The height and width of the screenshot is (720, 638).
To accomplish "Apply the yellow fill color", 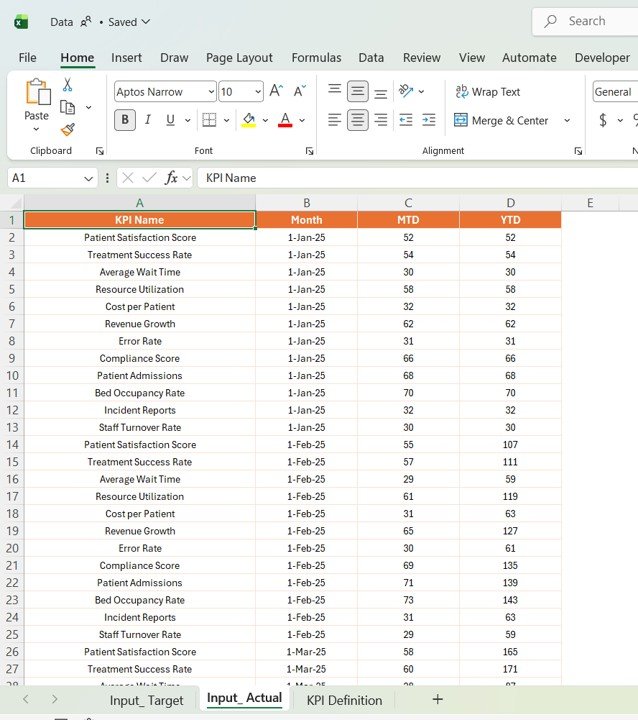I will 248,120.
